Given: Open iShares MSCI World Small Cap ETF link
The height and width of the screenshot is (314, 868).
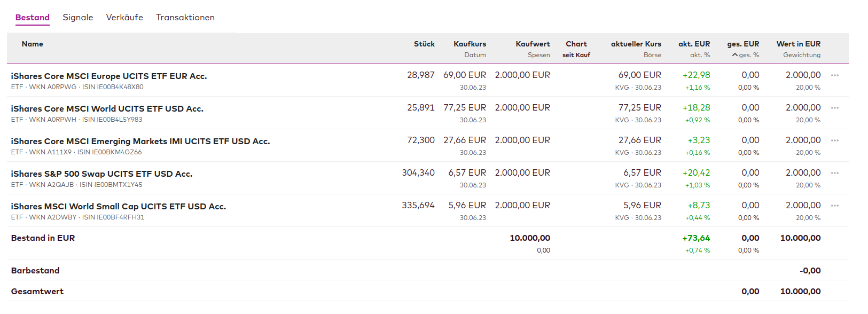Looking at the screenshot, I should 119,206.
